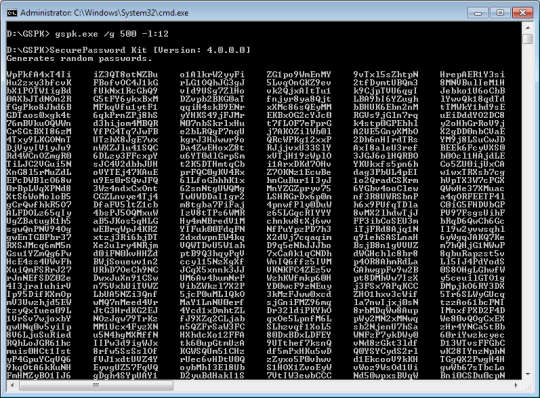Maximize the cmd.exe console window
The height and width of the screenshot is (398, 540).
point(500,13)
